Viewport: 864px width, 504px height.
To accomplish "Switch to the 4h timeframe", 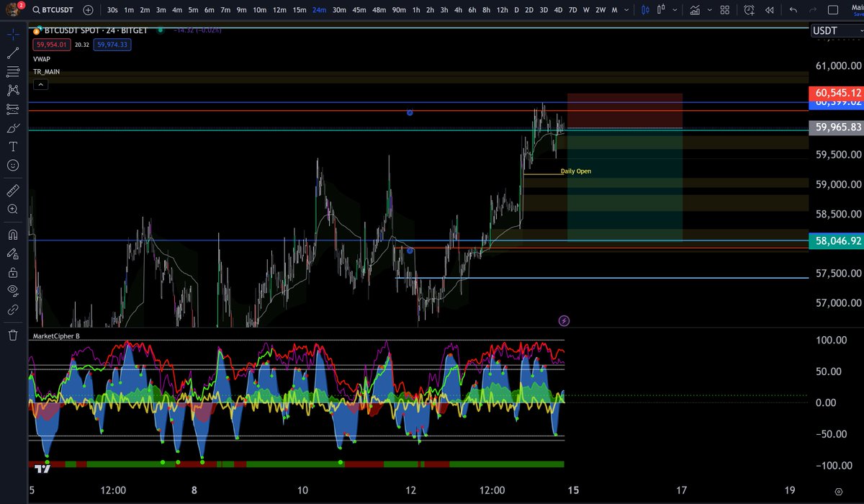I will click(x=458, y=10).
